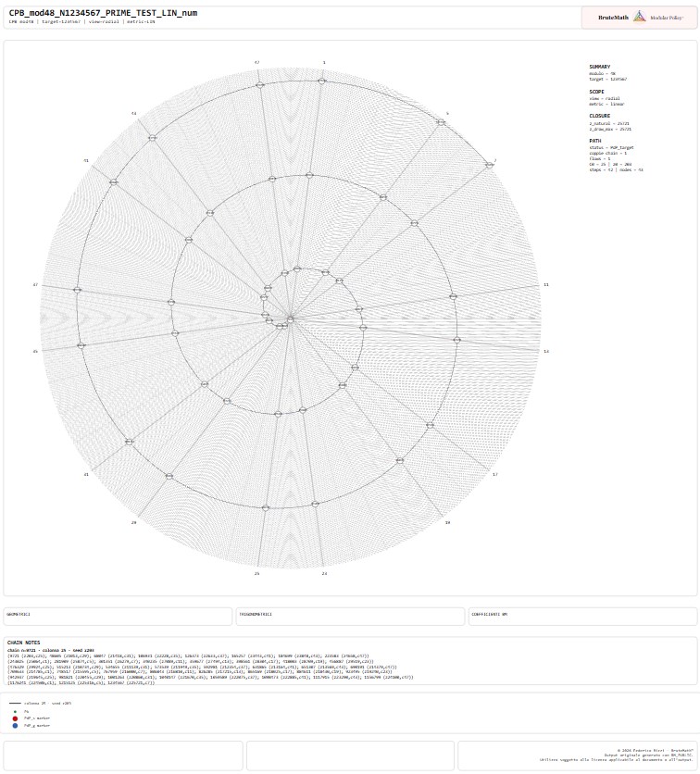This screenshot has height=774, width=700.
Task: Click the spiral center node
Action: (290, 319)
